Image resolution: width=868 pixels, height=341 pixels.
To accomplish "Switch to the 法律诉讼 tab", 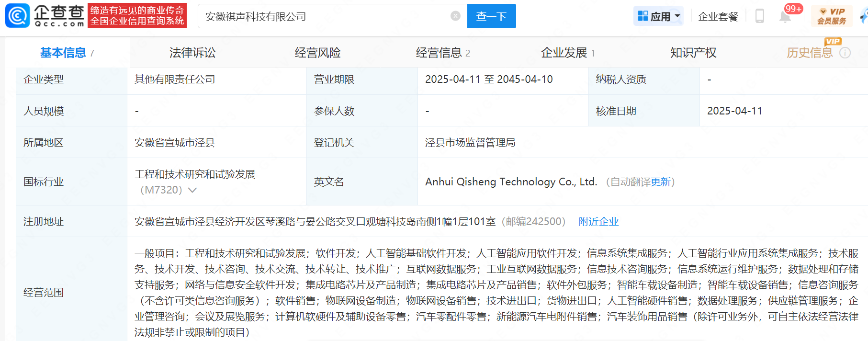I will 192,53.
